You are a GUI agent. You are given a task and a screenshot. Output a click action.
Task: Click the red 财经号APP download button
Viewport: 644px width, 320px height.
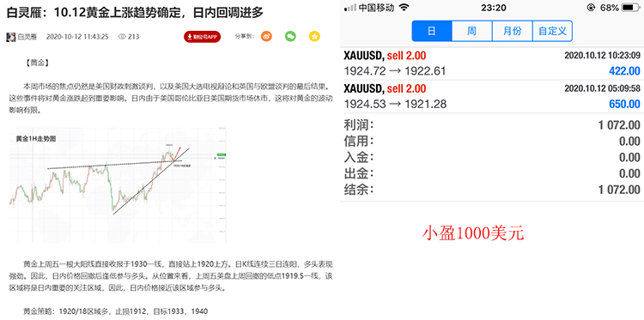(202, 37)
